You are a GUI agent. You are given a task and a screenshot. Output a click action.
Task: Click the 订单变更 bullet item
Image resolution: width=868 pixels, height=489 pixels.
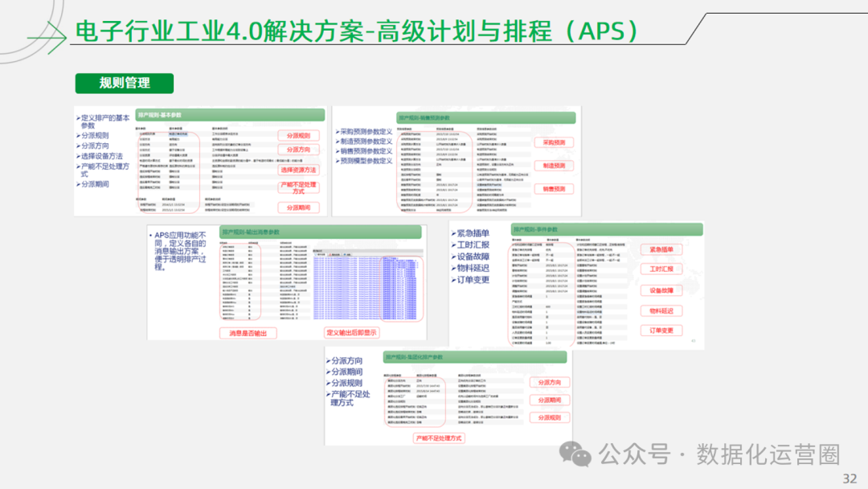pos(471,280)
